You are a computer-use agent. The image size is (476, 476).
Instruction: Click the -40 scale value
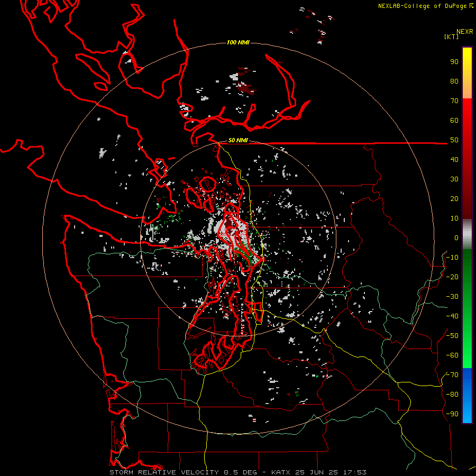point(452,316)
